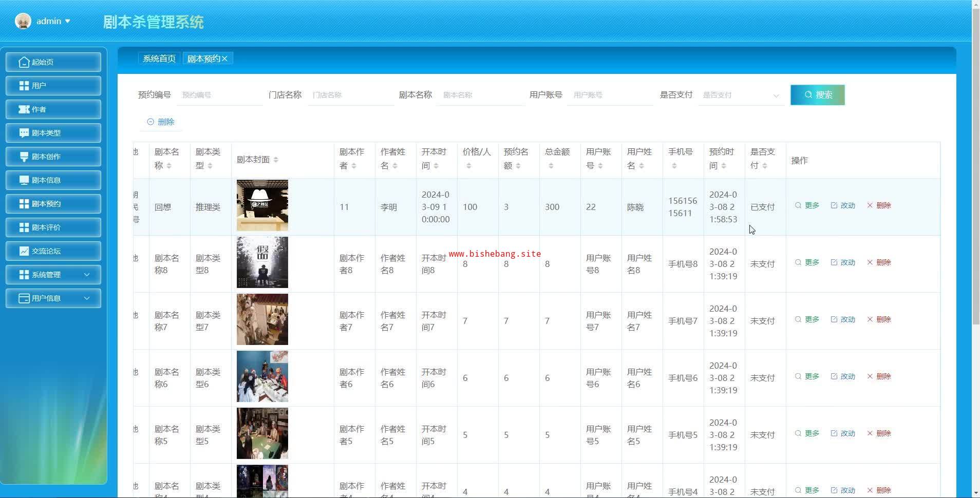
Task: Click 改动 for the 剧本名称6 row
Action: pyautogui.click(x=843, y=376)
